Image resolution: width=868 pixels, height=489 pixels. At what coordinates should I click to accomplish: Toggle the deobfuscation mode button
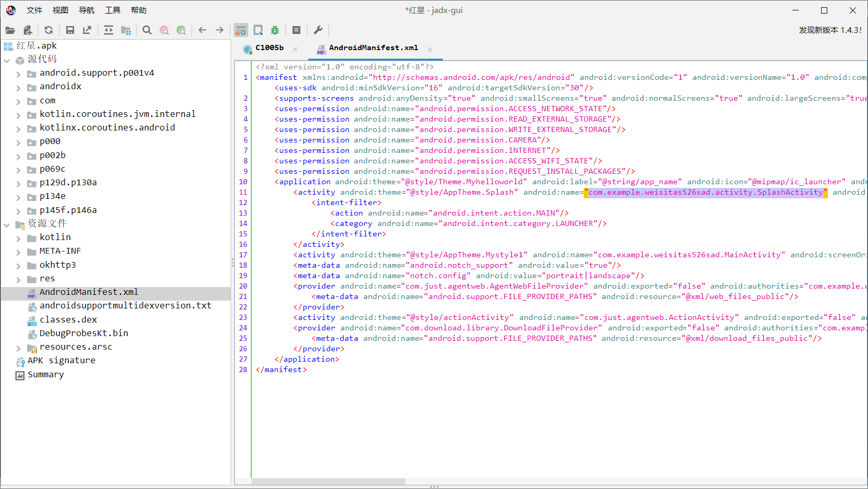click(x=240, y=30)
